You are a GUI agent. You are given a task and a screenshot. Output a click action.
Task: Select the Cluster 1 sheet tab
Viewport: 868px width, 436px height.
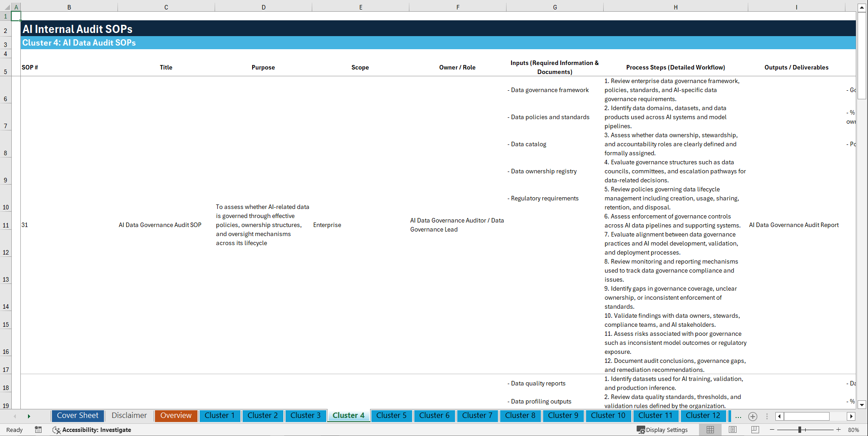click(x=220, y=416)
